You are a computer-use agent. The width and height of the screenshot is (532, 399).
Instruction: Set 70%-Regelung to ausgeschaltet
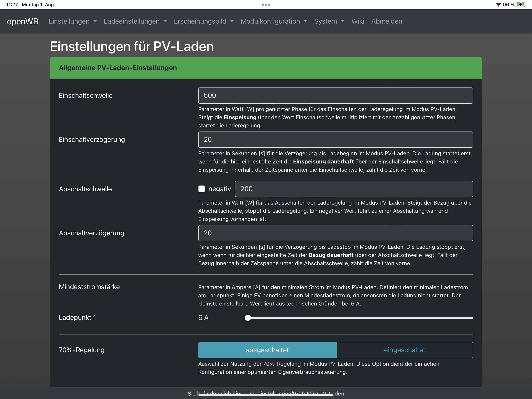coord(267,350)
